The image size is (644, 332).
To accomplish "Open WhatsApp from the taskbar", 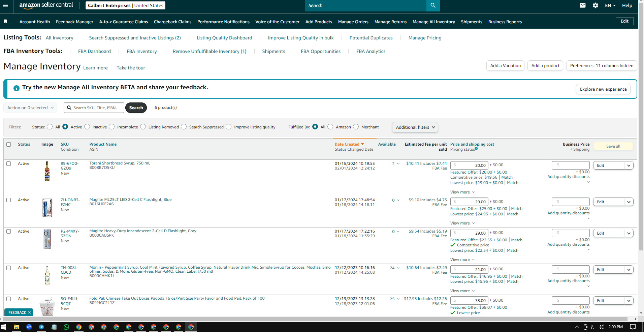I will [x=66, y=327].
